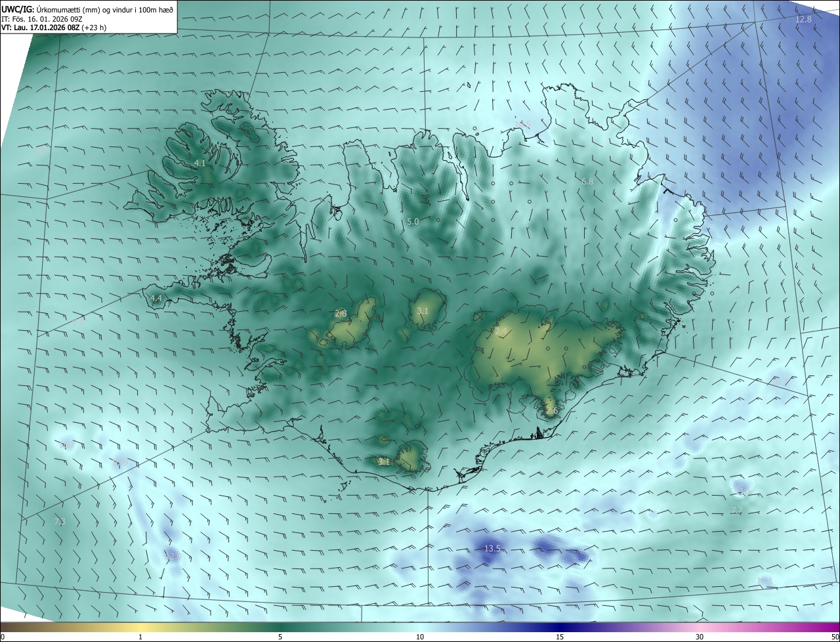840x642 pixels.
Task: Click the 4.4 value on the western peninsula
Action: click(x=156, y=298)
